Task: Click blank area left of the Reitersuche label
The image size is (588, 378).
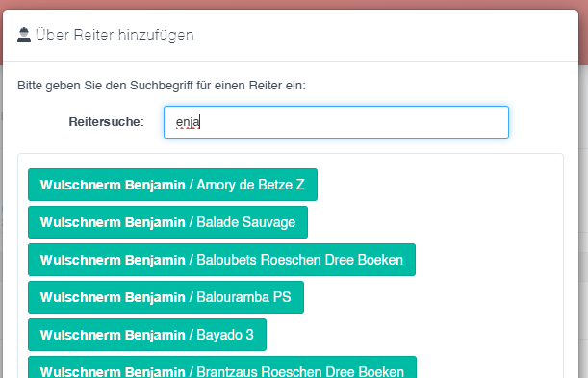Action: [41, 122]
